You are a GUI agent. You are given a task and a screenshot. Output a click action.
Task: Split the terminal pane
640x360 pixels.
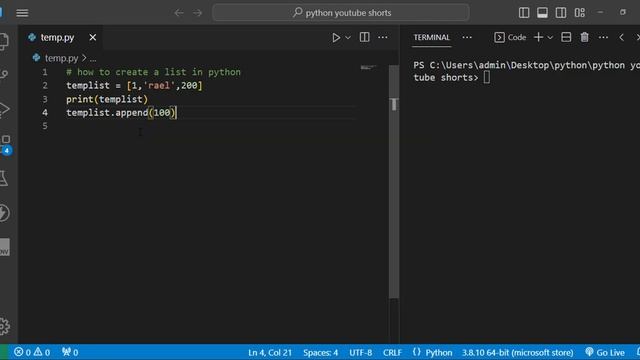click(x=566, y=37)
